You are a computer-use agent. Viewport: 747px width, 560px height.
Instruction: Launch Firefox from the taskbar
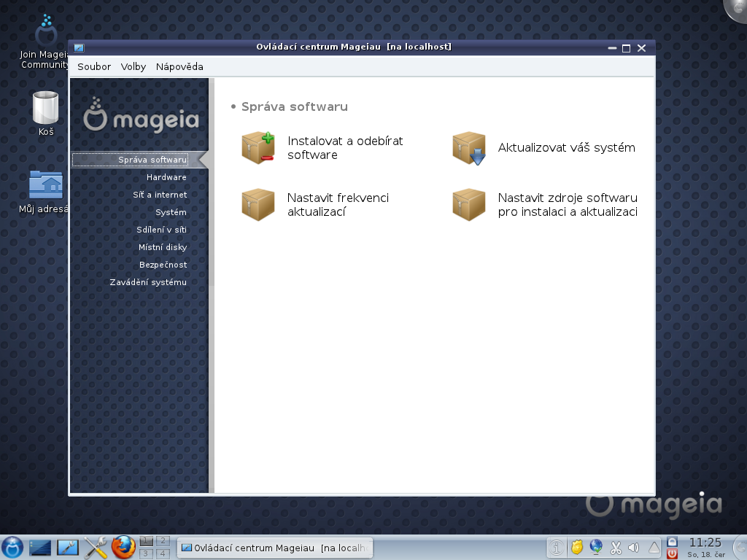click(123, 547)
